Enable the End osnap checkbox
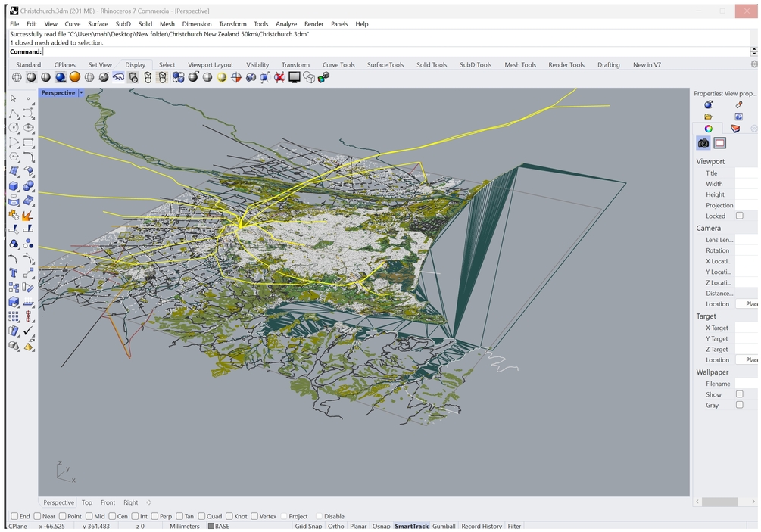The image size is (761, 532). [14, 516]
